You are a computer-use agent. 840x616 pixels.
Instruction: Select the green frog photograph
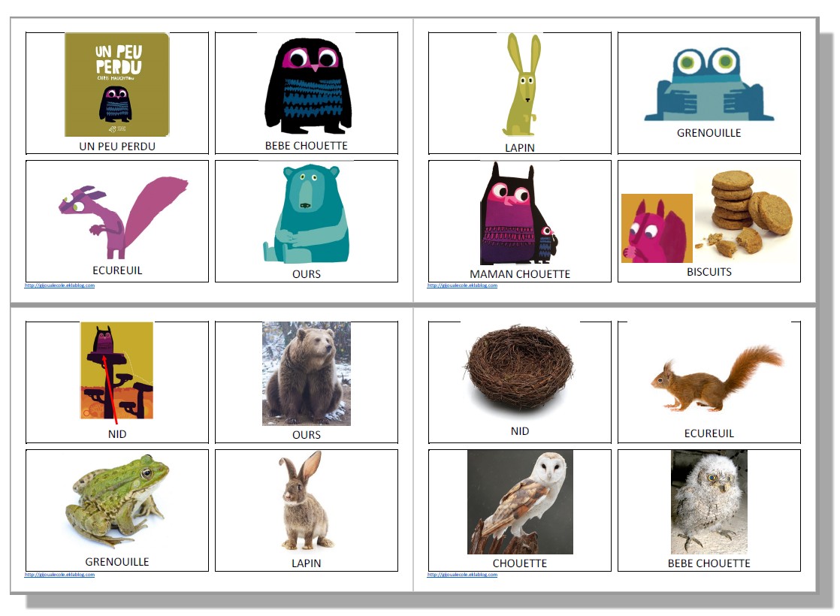(117, 501)
